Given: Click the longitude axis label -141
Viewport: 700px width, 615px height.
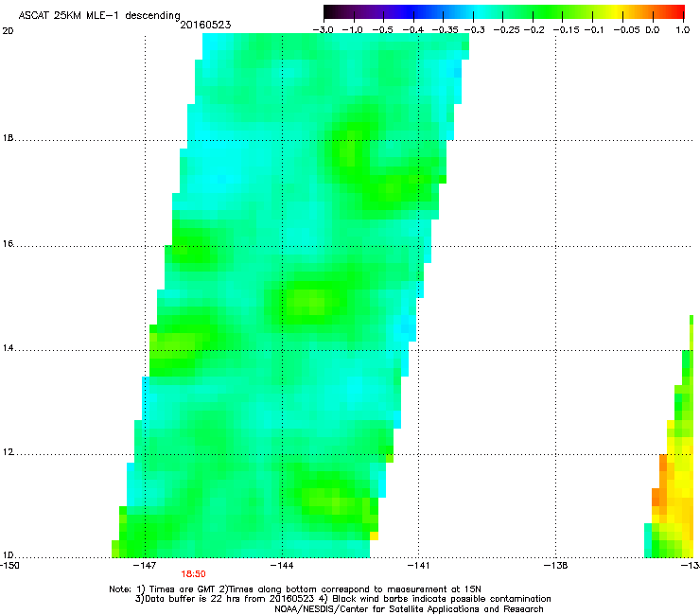Looking at the screenshot, I should [x=418, y=566].
